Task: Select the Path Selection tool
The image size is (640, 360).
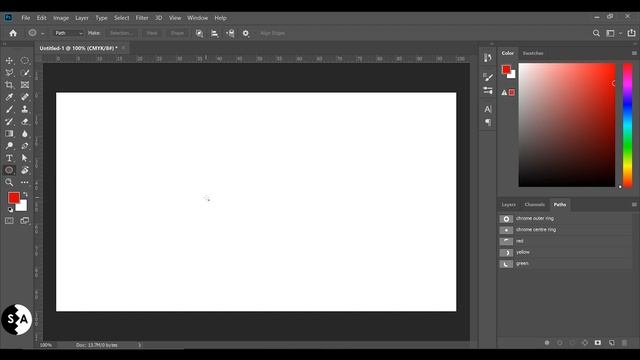Action: click(x=25, y=158)
